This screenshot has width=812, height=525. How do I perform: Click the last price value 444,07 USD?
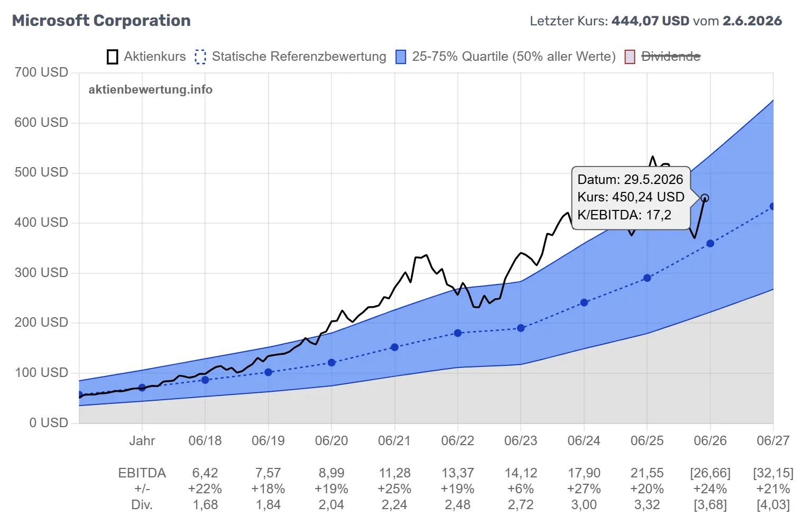(650, 21)
